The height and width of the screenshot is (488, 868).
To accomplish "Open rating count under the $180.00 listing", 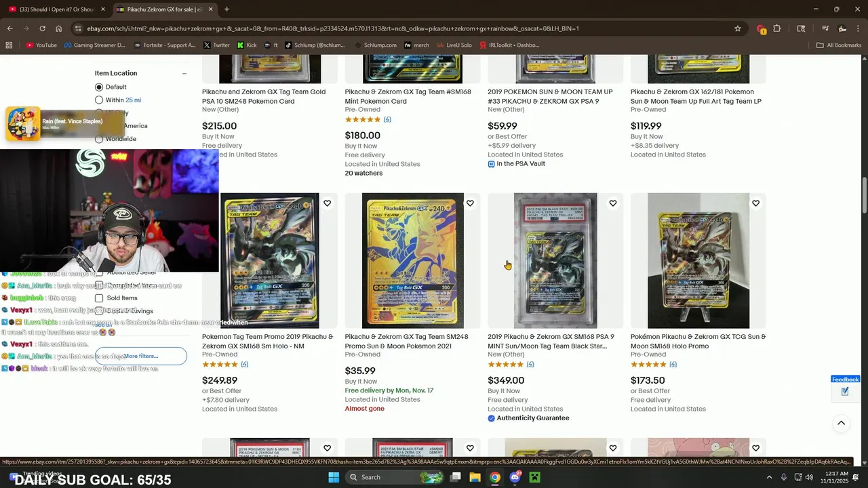I will 387,119.
